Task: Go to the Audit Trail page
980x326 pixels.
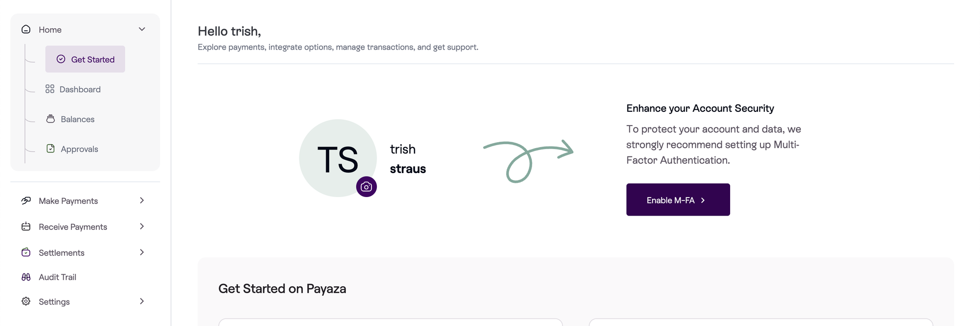Action: click(x=57, y=277)
